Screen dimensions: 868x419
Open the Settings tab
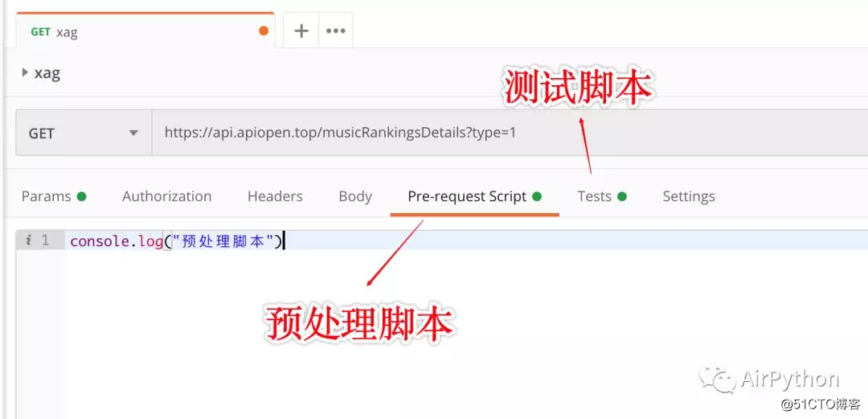coord(689,196)
